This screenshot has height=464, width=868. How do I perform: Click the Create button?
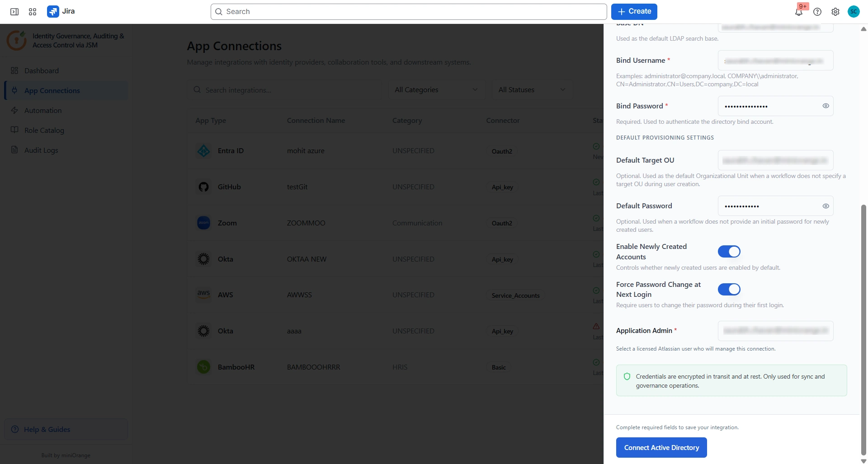(x=634, y=12)
